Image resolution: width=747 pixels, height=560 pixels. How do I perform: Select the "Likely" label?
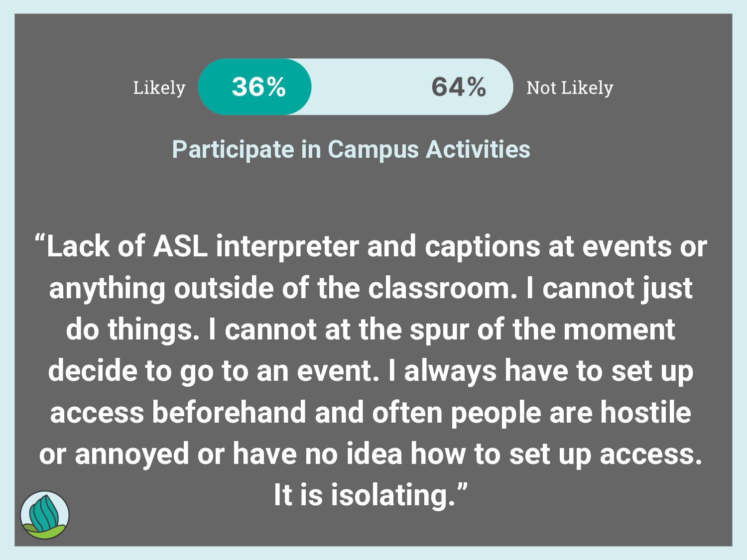tap(159, 88)
